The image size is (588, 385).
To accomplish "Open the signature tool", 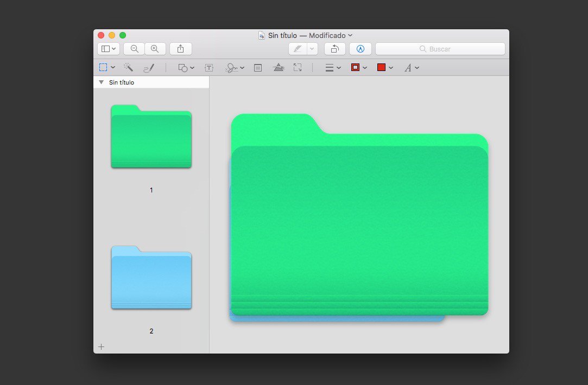I will point(231,67).
